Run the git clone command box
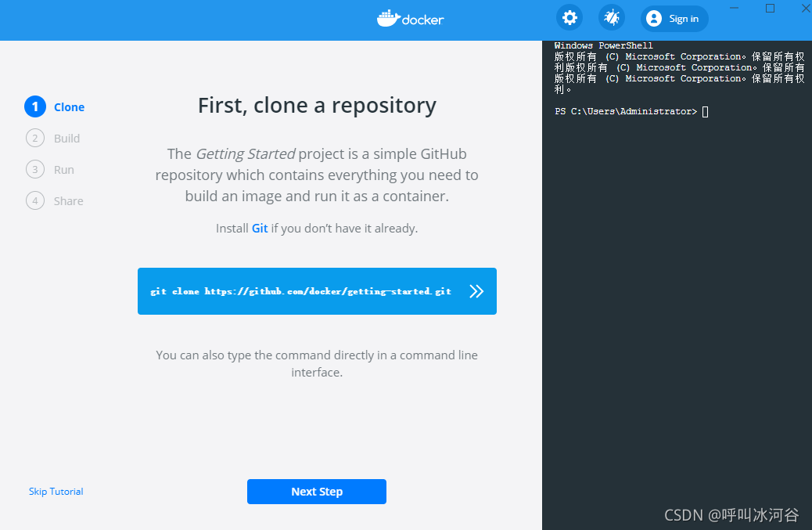Screen dimensions: 812x530 317,291
